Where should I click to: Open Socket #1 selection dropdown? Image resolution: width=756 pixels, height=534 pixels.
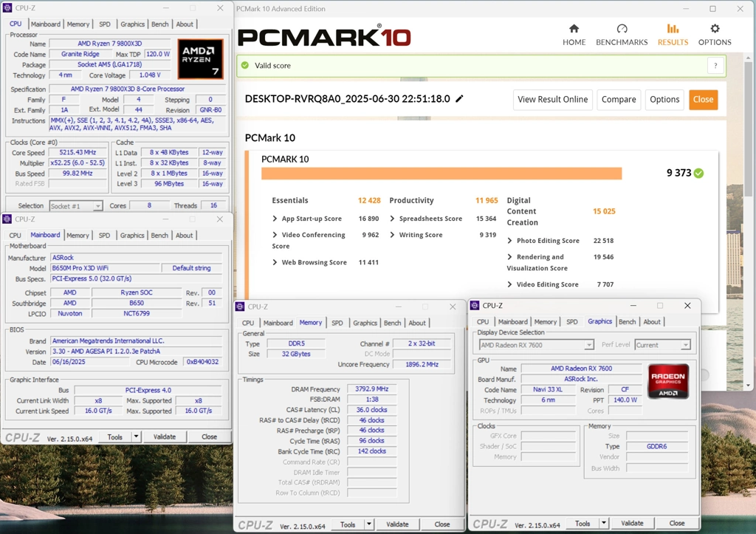[x=76, y=206]
